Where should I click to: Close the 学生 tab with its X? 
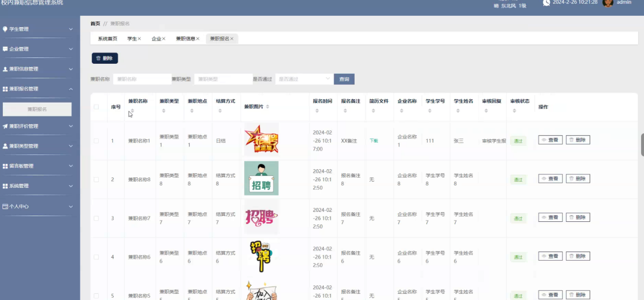point(140,39)
